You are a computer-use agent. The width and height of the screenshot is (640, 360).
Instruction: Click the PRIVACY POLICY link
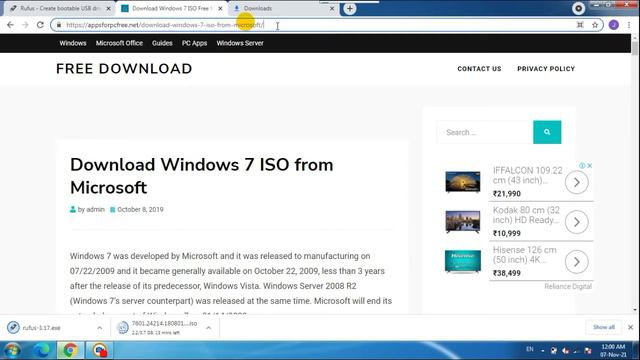pos(546,69)
